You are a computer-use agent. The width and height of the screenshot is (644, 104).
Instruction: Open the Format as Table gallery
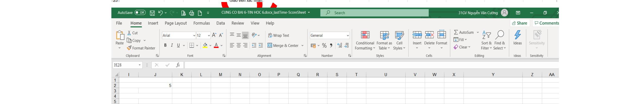[384, 40]
